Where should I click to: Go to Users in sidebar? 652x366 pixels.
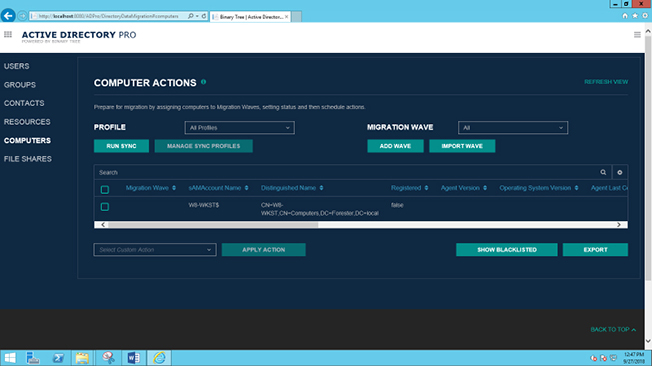pyautogui.click(x=17, y=66)
